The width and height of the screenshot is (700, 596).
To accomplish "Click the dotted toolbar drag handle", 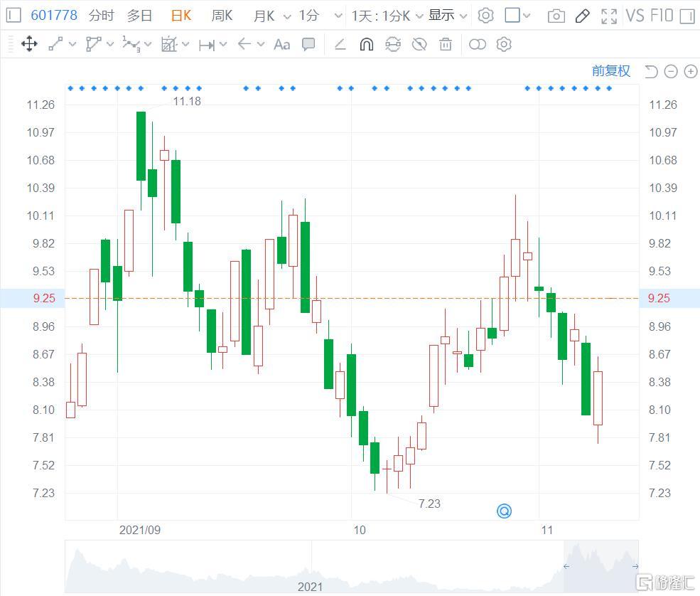I will tap(11, 44).
